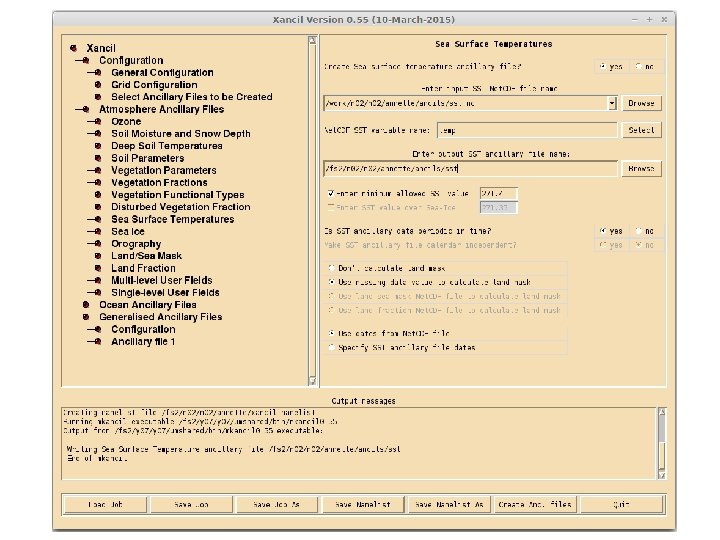Click bullet icon beside Soil Parameters
The width and height of the screenshot is (720, 540).
(x=98, y=158)
